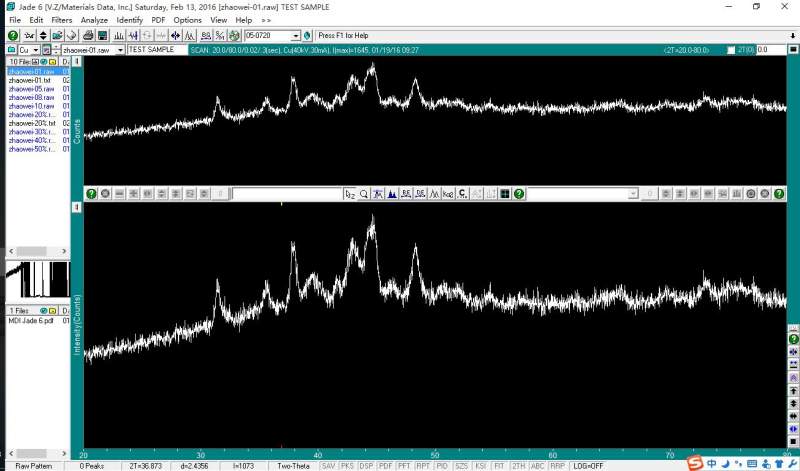Click the printer icon in the main toolbar
The image size is (800, 471).
click(x=88, y=36)
